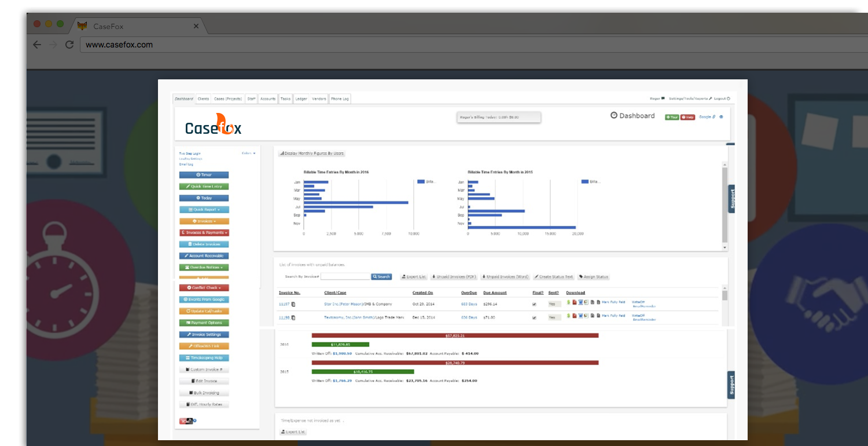Switch to the Clients tab
Viewport: 868px width, 446px height.
click(203, 98)
